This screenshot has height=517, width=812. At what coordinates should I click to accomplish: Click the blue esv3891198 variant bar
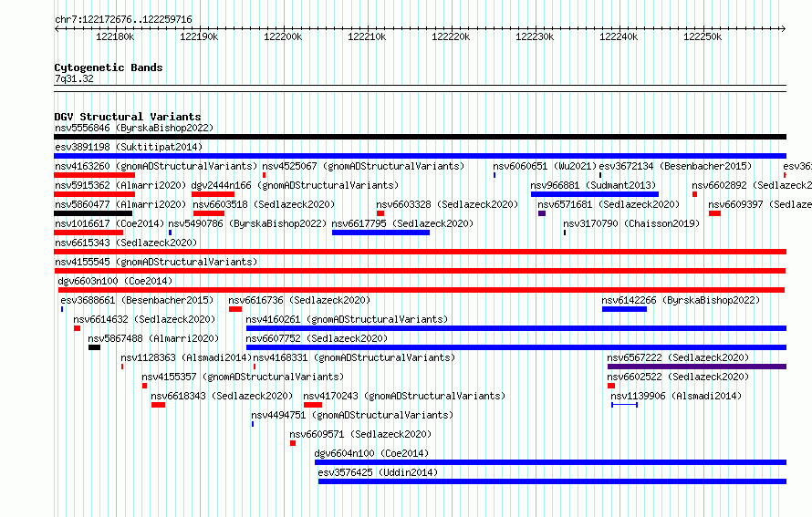pos(420,156)
